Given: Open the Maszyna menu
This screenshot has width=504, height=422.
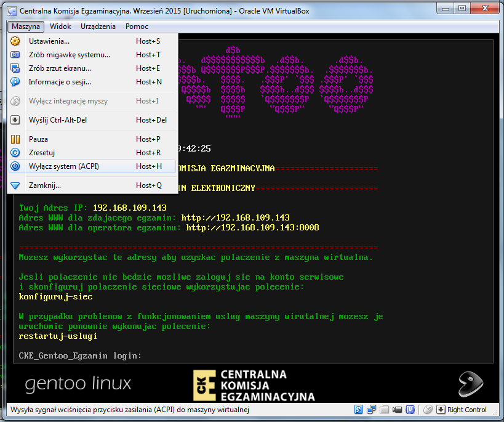Looking at the screenshot, I should [26, 26].
